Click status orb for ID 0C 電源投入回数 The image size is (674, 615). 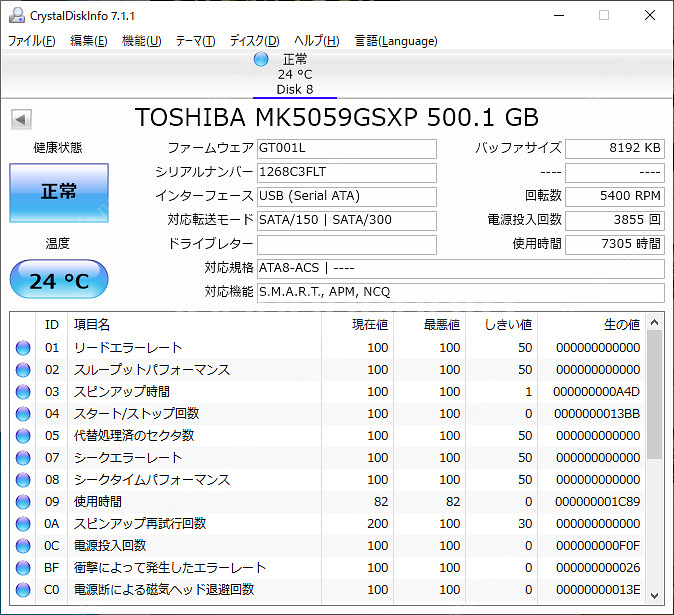pyautogui.click(x=23, y=546)
